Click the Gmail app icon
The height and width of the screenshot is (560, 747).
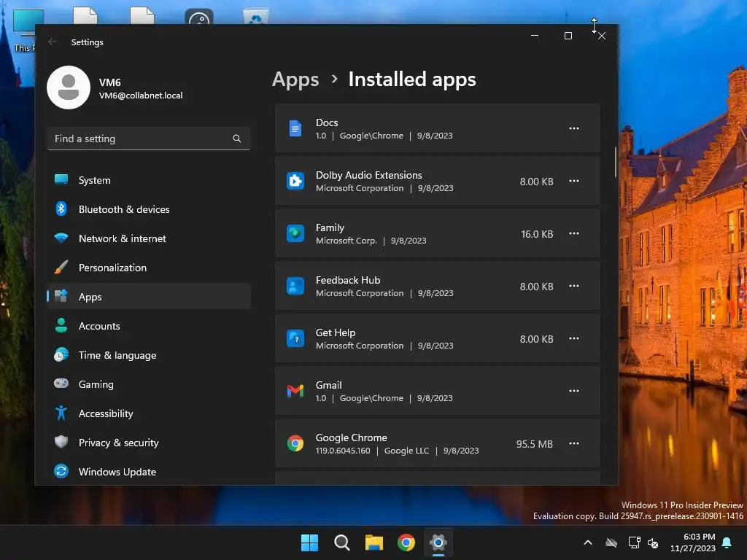295,391
